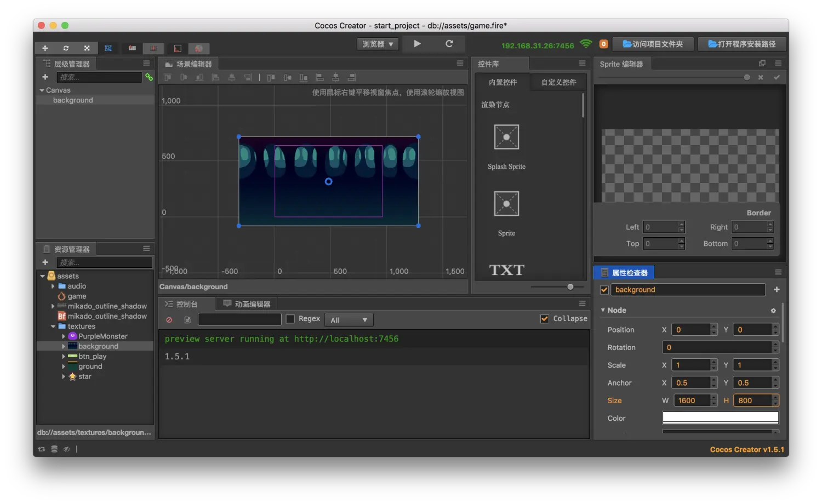Open the scene editor panel menu icon

tap(460, 64)
